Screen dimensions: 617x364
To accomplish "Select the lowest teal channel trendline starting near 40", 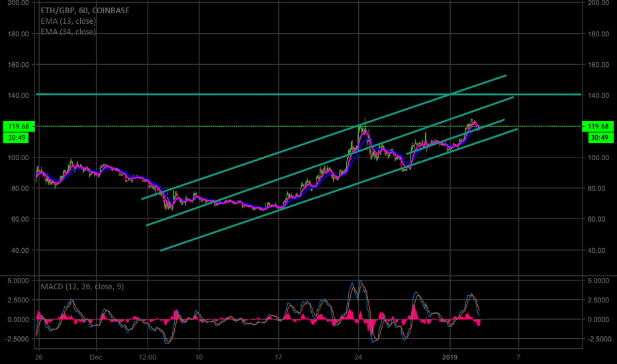I will tap(338, 190).
